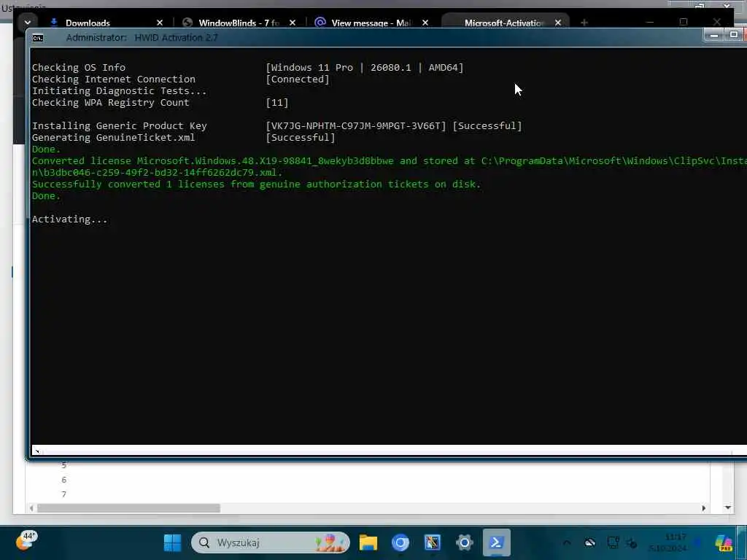Click the Wyszukaj search box
Screen dimensions: 747x560
270,542
